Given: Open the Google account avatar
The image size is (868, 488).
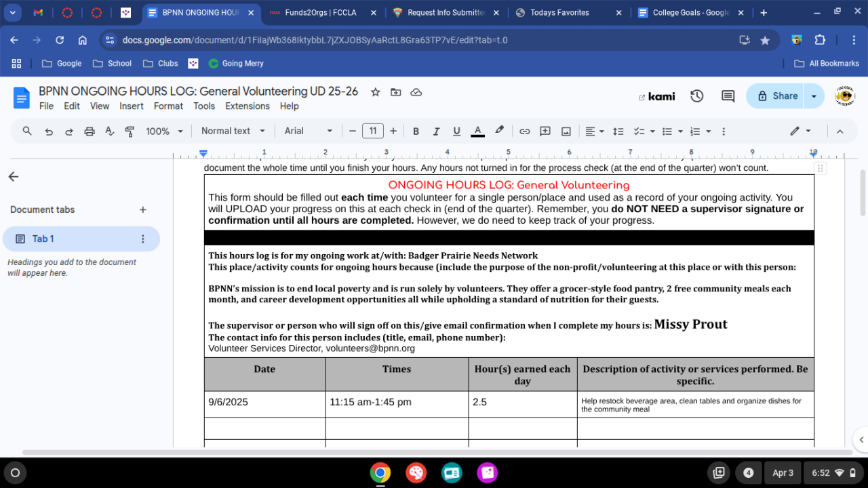Looking at the screenshot, I should click(x=844, y=96).
